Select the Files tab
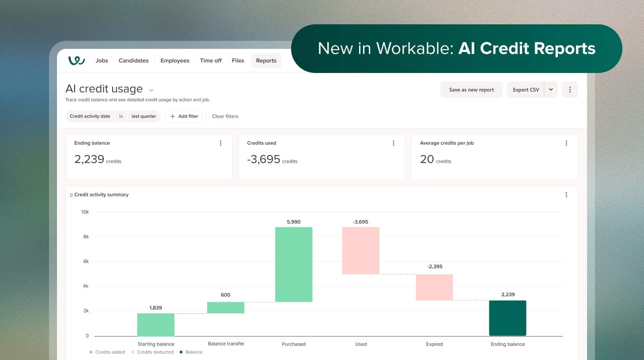Image resolution: width=644 pixels, height=360 pixels. [x=238, y=61]
